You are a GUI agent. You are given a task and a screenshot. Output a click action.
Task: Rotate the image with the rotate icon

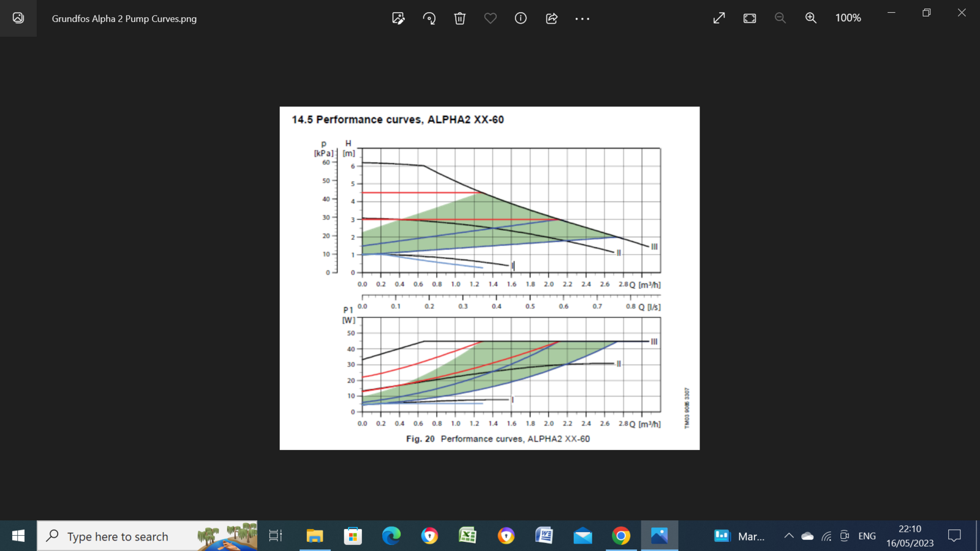click(x=429, y=18)
